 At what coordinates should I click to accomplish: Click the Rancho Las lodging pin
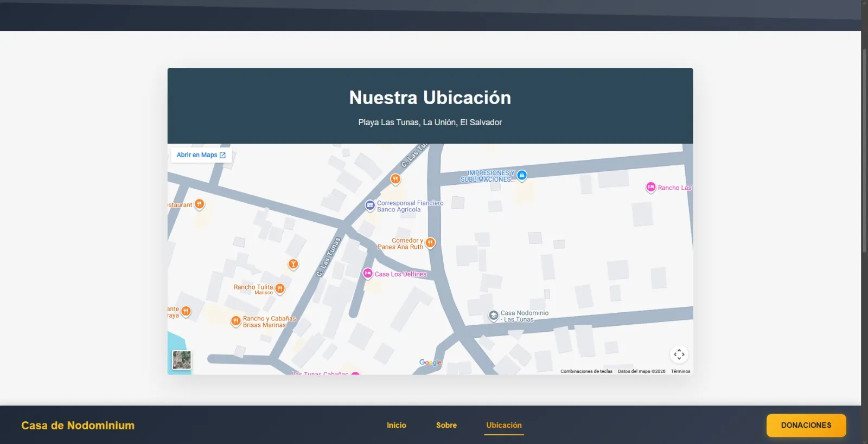(651, 188)
